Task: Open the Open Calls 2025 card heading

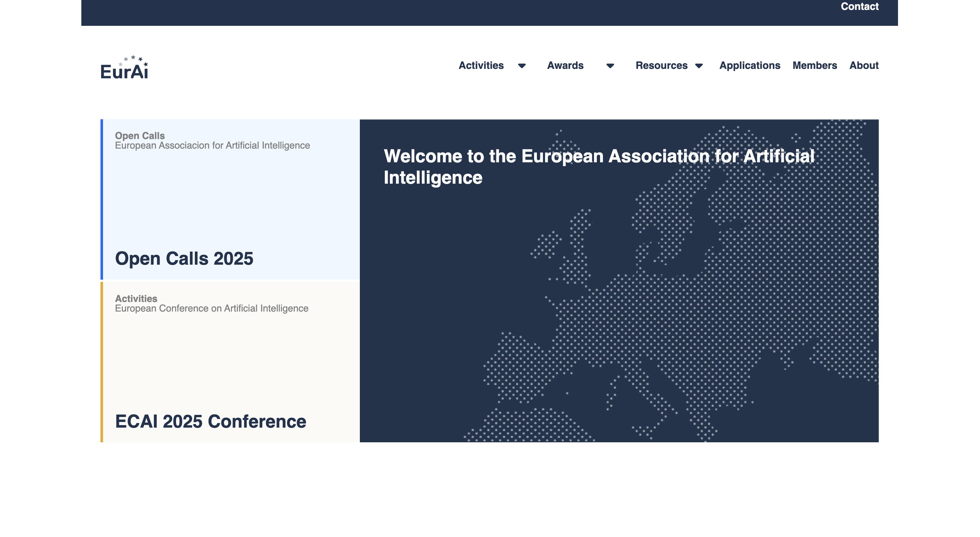Action: [184, 259]
